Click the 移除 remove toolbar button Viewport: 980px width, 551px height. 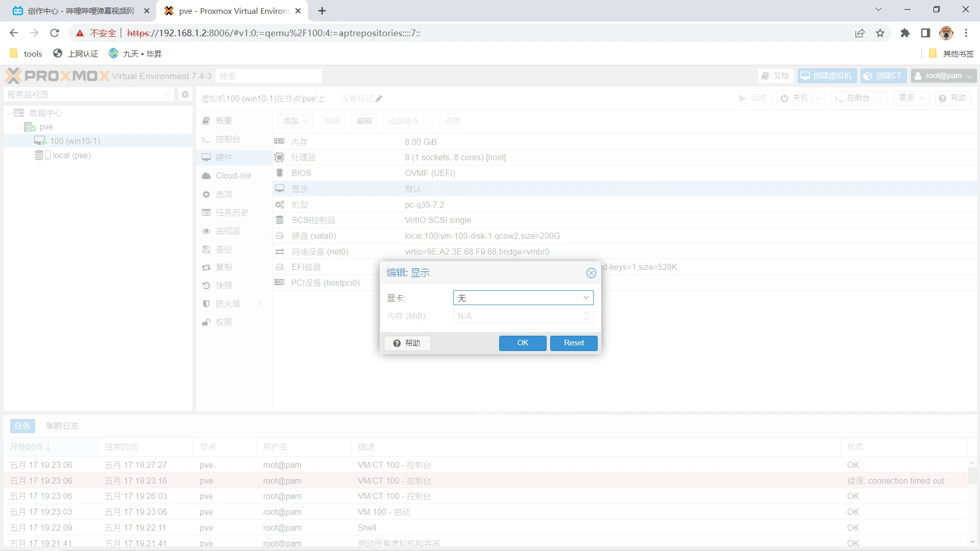332,121
